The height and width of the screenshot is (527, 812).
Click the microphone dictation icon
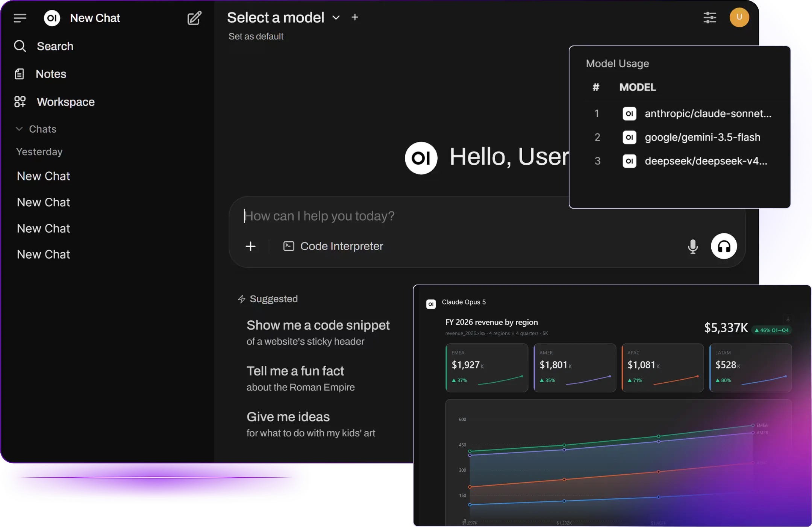(693, 247)
